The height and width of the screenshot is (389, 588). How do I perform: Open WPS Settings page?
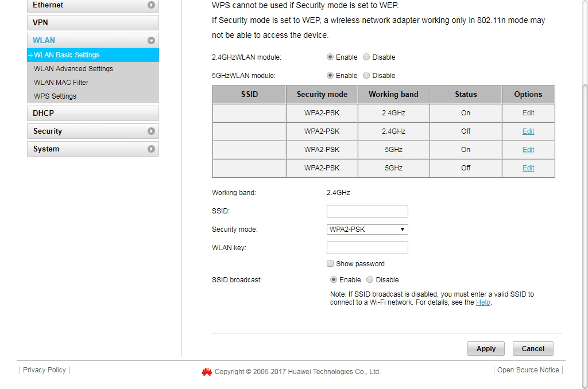point(55,96)
